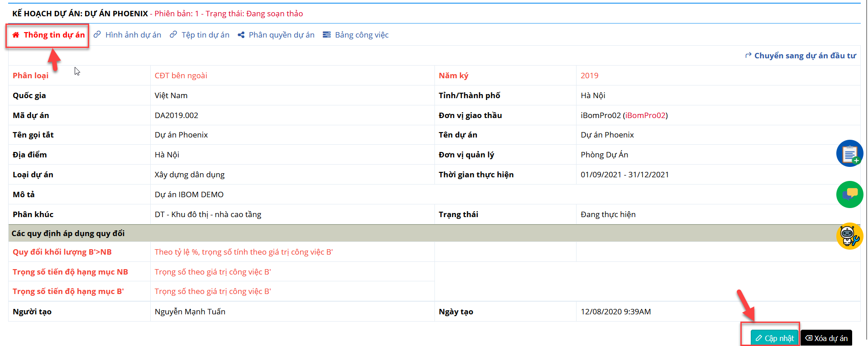Click the Đang thực hiện status value
This screenshot has height=346, width=868.
(x=608, y=214)
